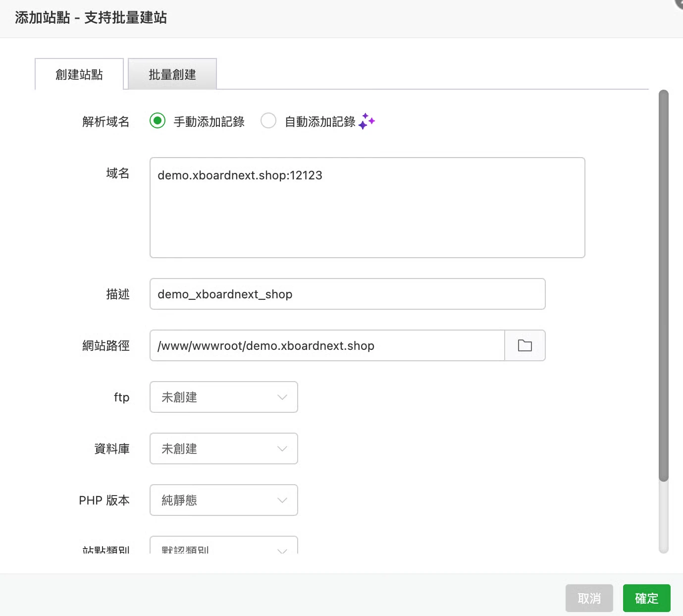Click the green 確定 confirm button
This screenshot has height=616, width=683.
[x=646, y=598]
